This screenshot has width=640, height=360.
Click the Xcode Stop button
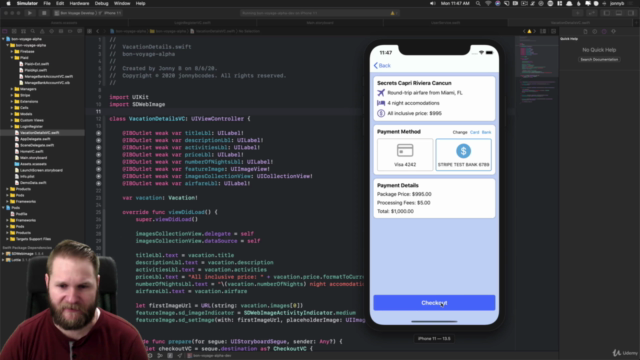click(44, 13)
